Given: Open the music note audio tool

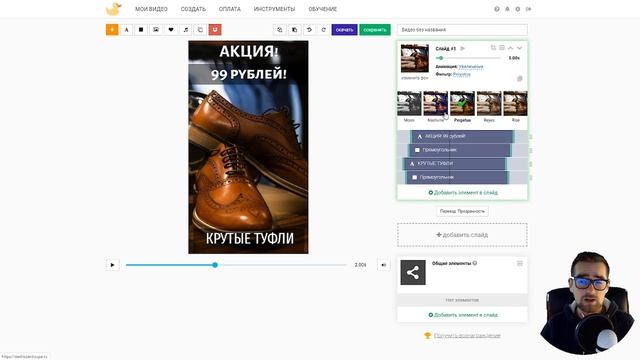Looking at the screenshot, I should [x=185, y=30].
